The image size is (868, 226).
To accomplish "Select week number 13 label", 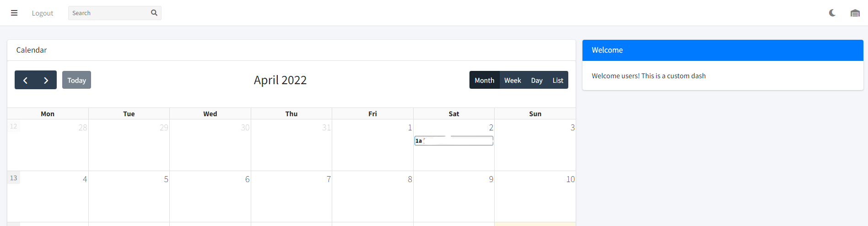I will click(14, 178).
